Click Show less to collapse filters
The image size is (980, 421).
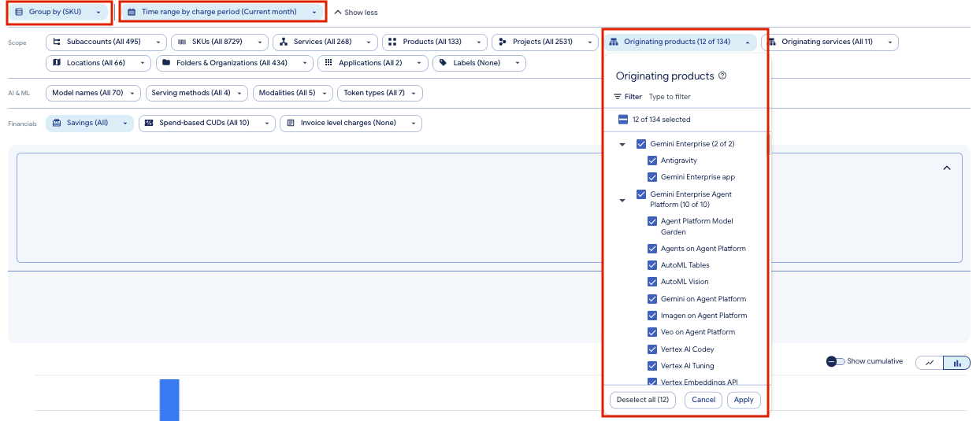coord(356,13)
